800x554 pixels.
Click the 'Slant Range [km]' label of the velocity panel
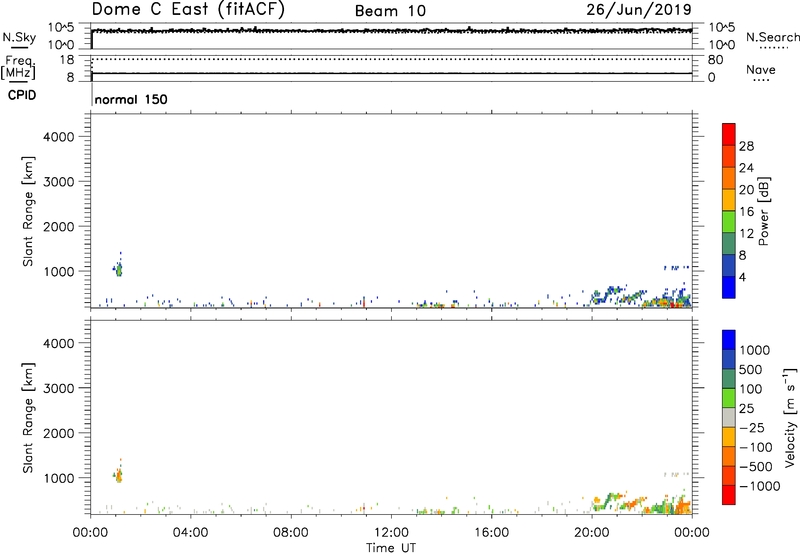click(x=28, y=418)
